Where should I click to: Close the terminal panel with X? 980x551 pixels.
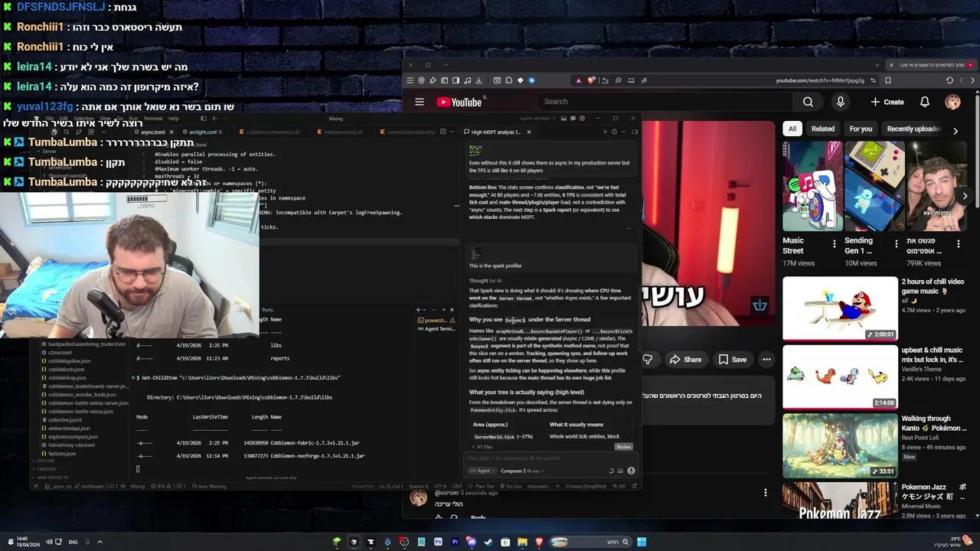(452, 310)
